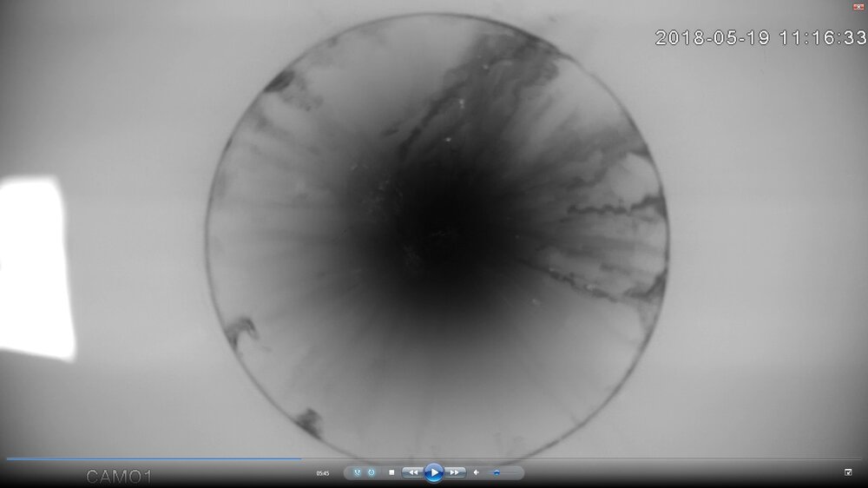Click the 05:45 elapsed time display

click(322, 473)
